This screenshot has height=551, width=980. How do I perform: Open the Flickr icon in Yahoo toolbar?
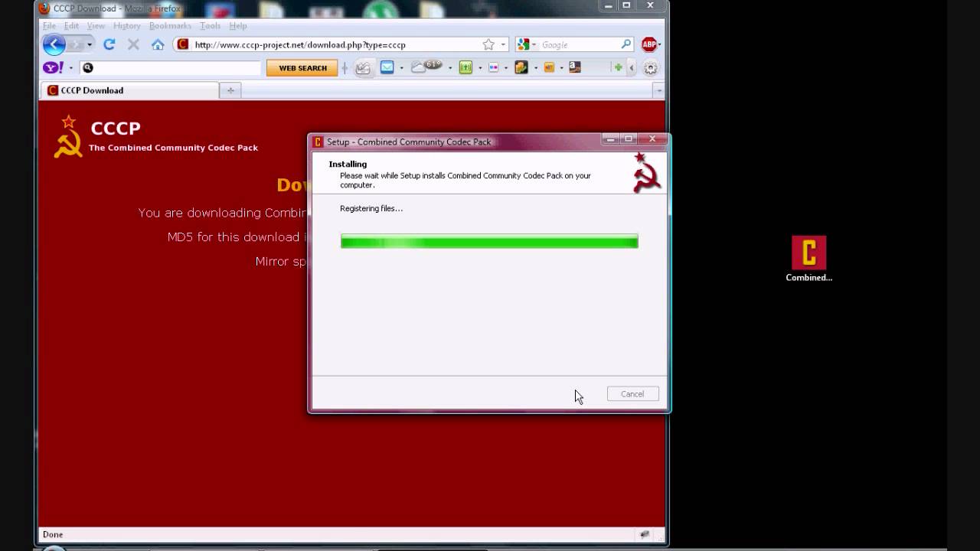[493, 67]
